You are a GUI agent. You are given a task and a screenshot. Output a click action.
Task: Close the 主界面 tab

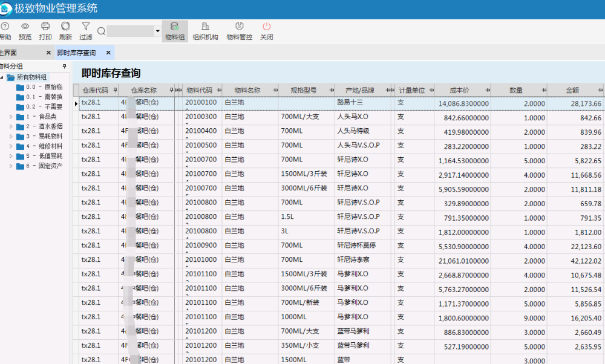(x=48, y=53)
